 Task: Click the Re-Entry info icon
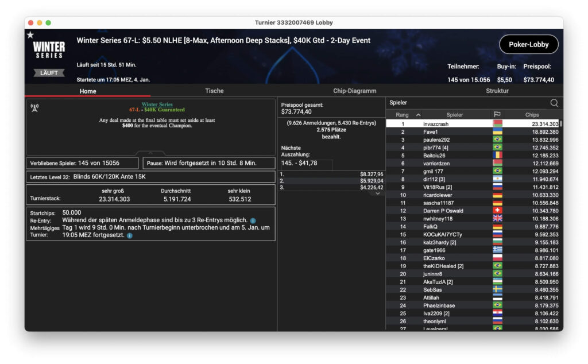tap(253, 220)
